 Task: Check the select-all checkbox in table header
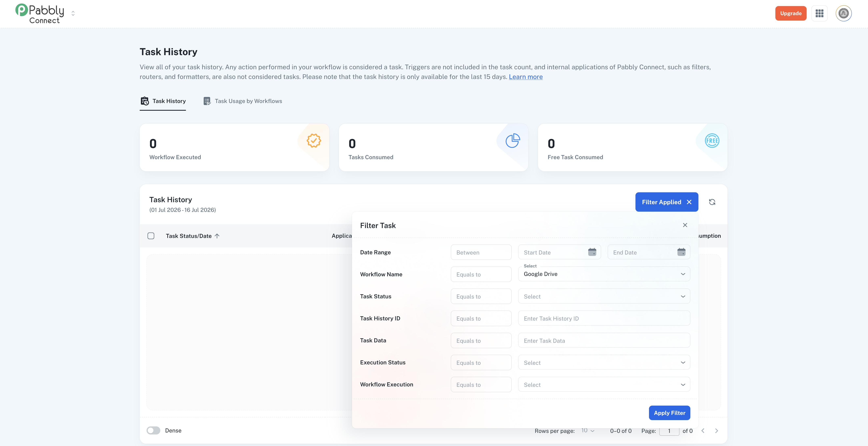point(151,236)
